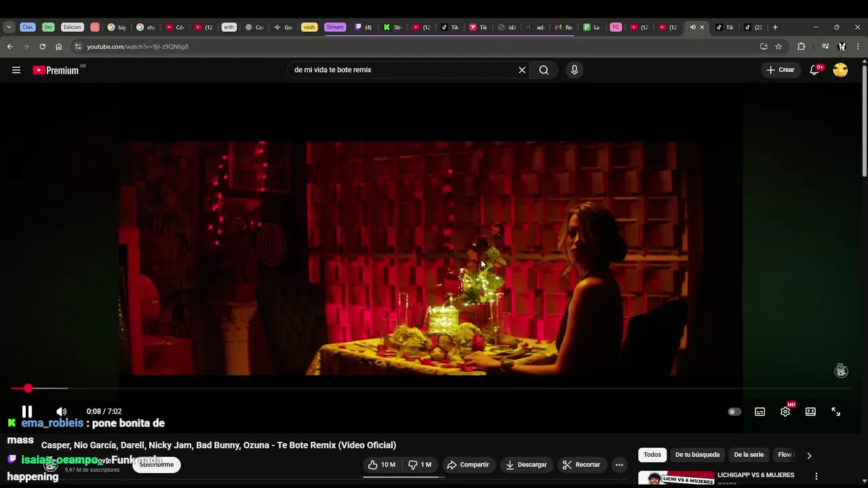868x488 pixels.
Task: Share the video with Compartir
Action: [468, 465]
